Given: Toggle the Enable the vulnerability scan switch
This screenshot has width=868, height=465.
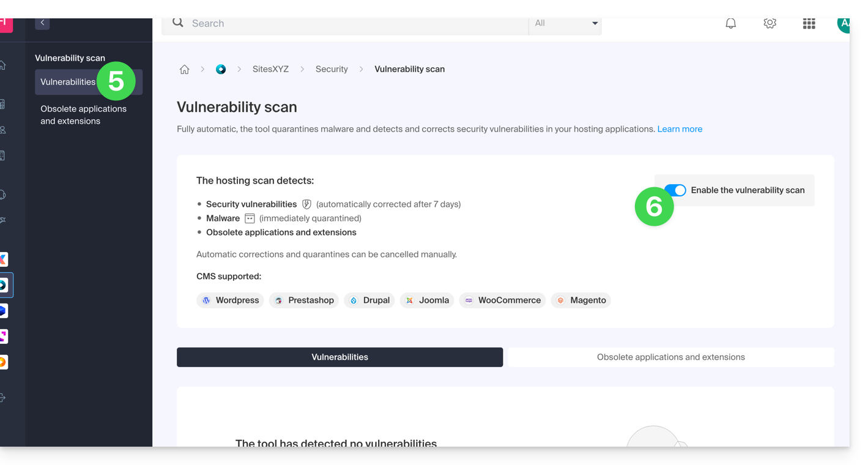Looking at the screenshot, I should (x=675, y=190).
